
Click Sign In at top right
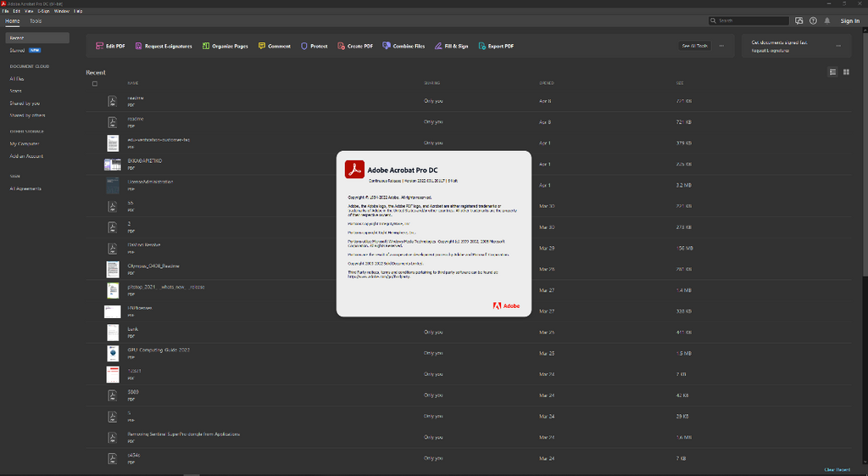point(849,21)
